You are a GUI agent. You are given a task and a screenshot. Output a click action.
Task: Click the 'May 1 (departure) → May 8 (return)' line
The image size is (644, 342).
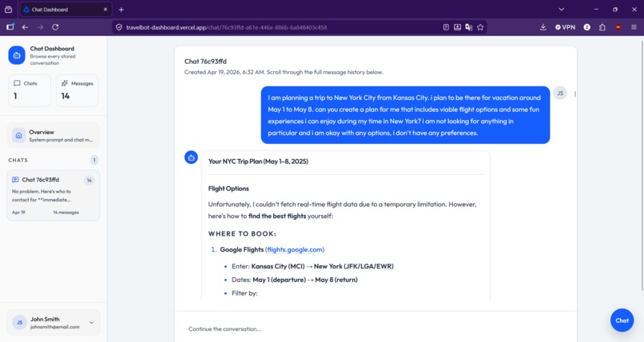pyautogui.click(x=304, y=280)
